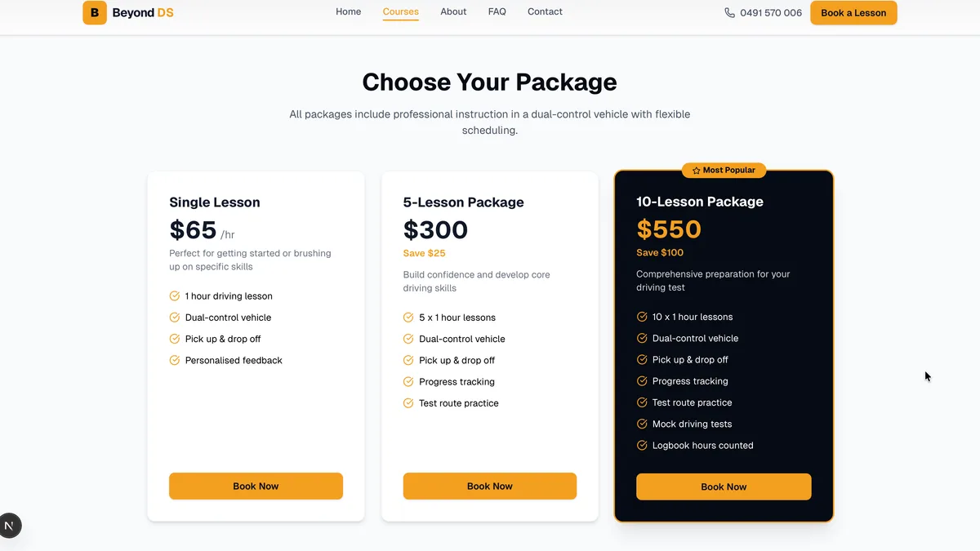Open the FAQ nav link

click(497, 11)
